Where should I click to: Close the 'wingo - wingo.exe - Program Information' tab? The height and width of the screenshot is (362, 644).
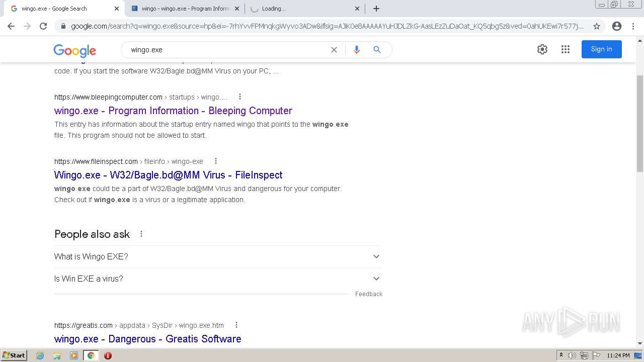pos(237,9)
